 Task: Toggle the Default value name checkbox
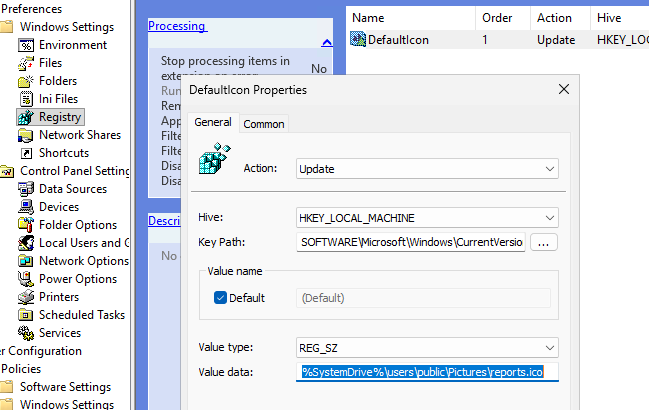(221, 298)
